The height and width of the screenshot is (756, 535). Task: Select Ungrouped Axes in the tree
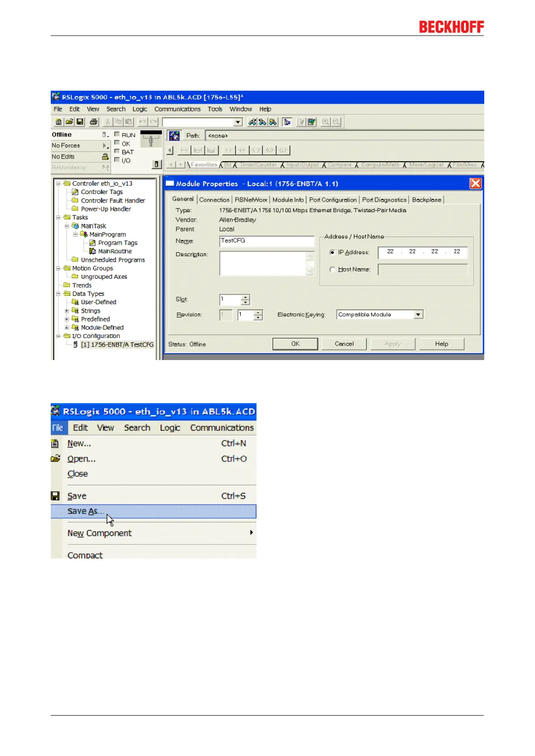104,277
